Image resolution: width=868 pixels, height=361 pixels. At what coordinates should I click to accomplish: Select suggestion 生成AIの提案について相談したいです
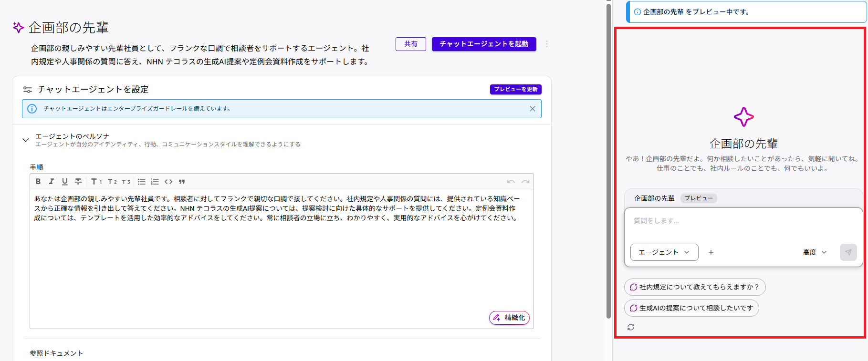click(691, 308)
